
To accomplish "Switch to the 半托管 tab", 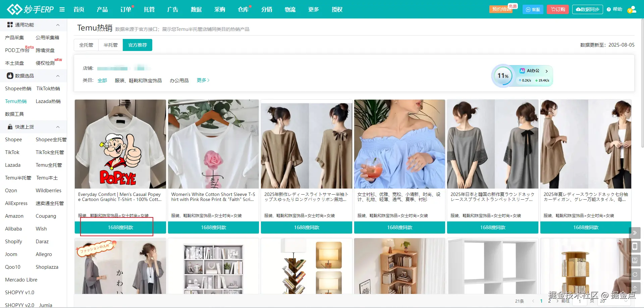I will pyautogui.click(x=111, y=45).
